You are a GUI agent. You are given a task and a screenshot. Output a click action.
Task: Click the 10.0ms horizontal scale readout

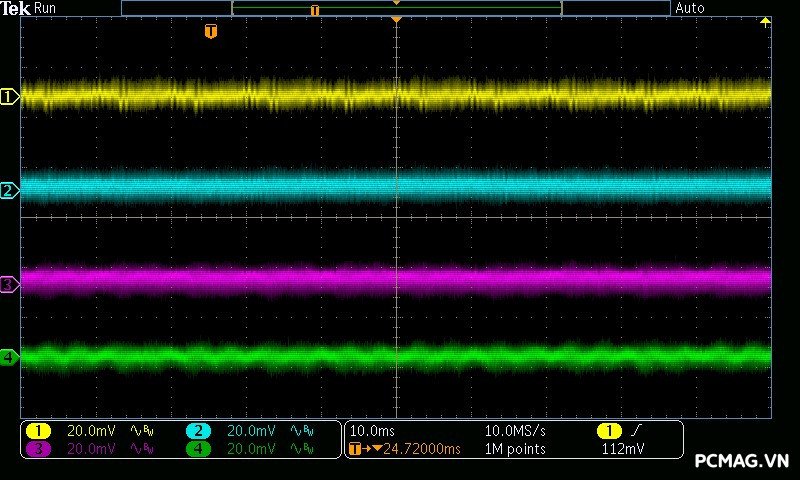(370, 431)
